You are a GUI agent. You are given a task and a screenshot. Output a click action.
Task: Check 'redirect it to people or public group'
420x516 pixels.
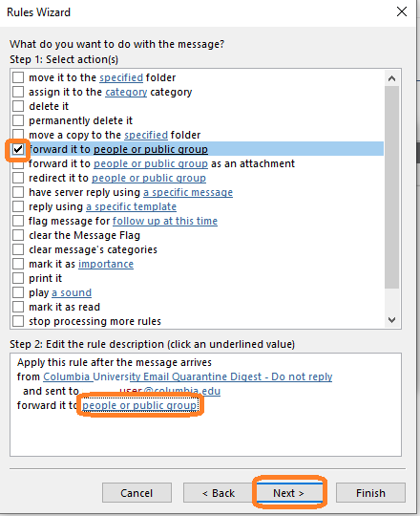click(x=18, y=178)
